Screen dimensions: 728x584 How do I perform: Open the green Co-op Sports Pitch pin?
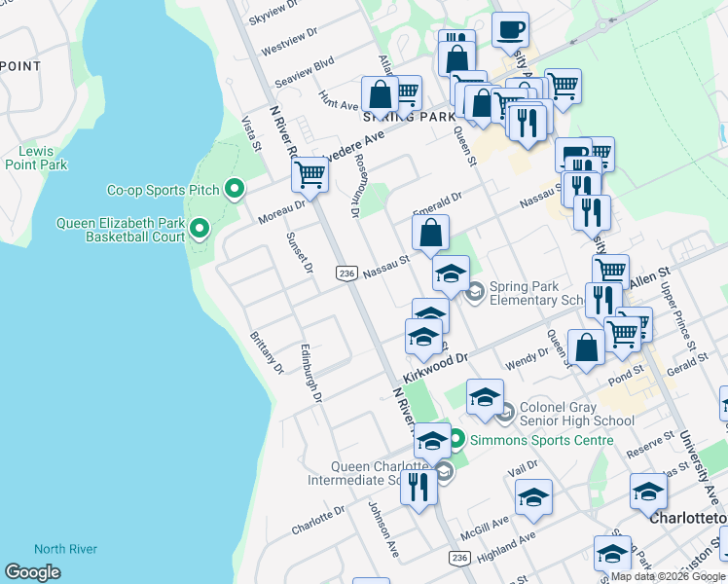[235, 190]
